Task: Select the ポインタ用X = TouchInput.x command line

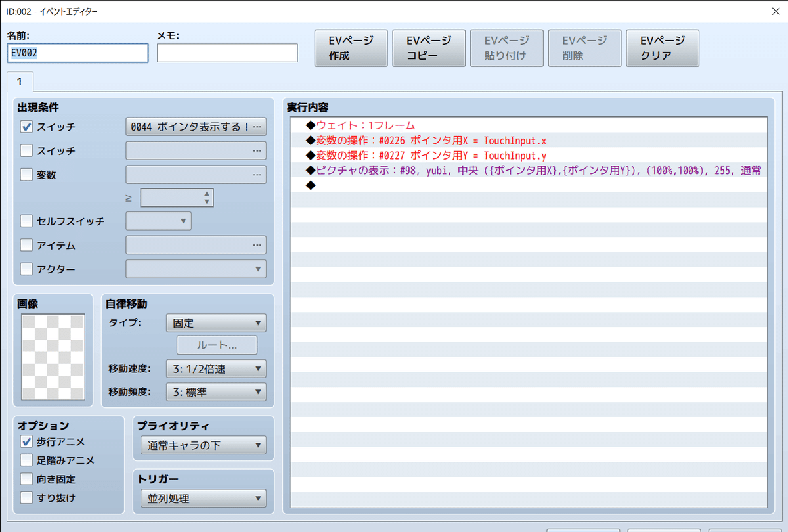Action: pos(529,140)
